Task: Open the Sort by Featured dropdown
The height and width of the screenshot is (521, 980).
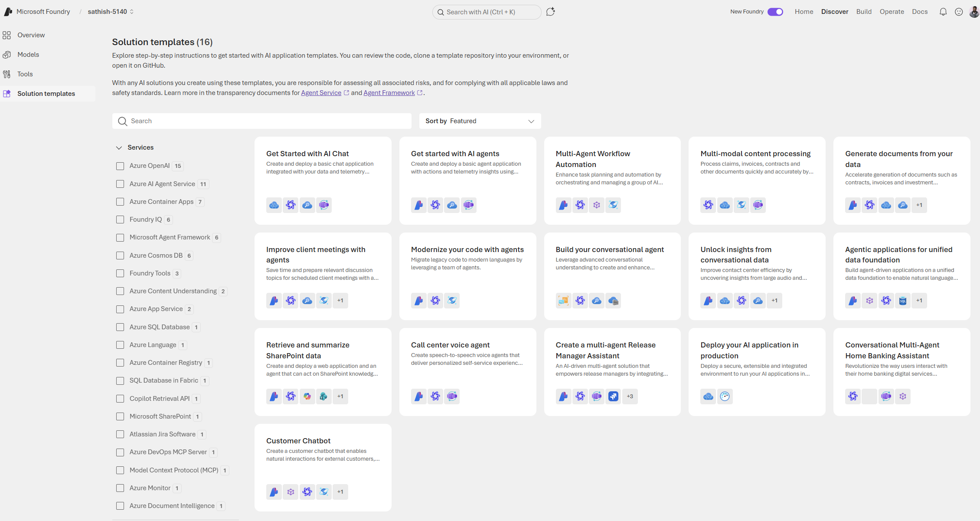Action: tap(480, 121)
